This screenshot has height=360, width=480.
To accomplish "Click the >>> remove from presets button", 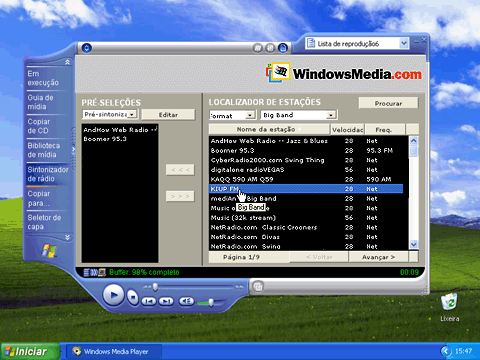I will pos(180,196).
